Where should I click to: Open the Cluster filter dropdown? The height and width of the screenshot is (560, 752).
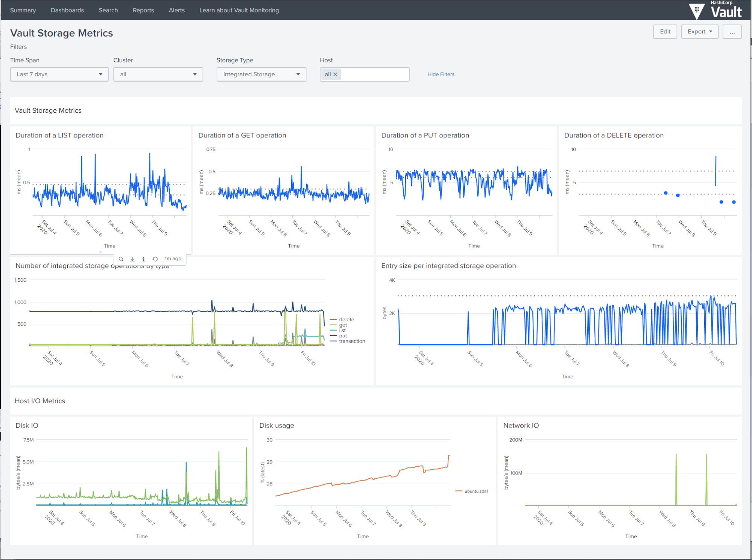point(156,74)
